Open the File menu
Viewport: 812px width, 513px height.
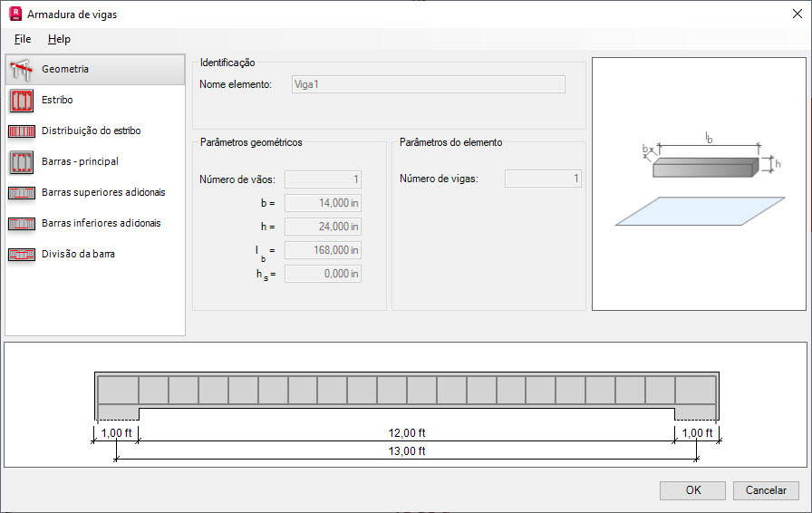tap(23, 39)
